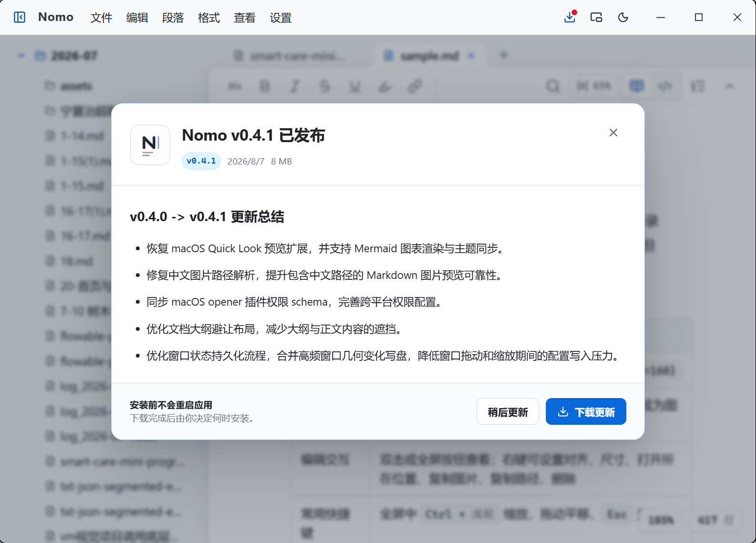This screenshot has width=756, height=543.
Task: Open the 设置 menu
Action: [280, 18]
